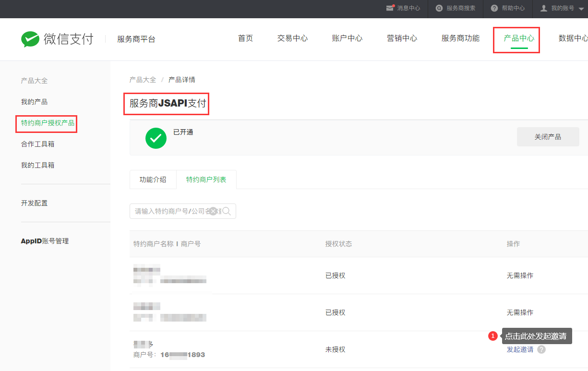Viewport: 588px width, 371px height.
Task: Click 操作 column header
Action: (513, 244)
